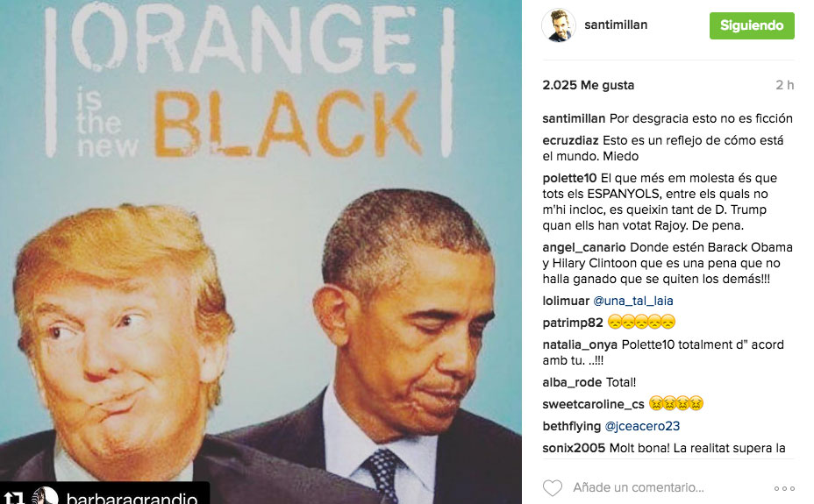814x504 pixels.
Task: Click the @una_tal_laia mention link
Action: coord(632,301)
